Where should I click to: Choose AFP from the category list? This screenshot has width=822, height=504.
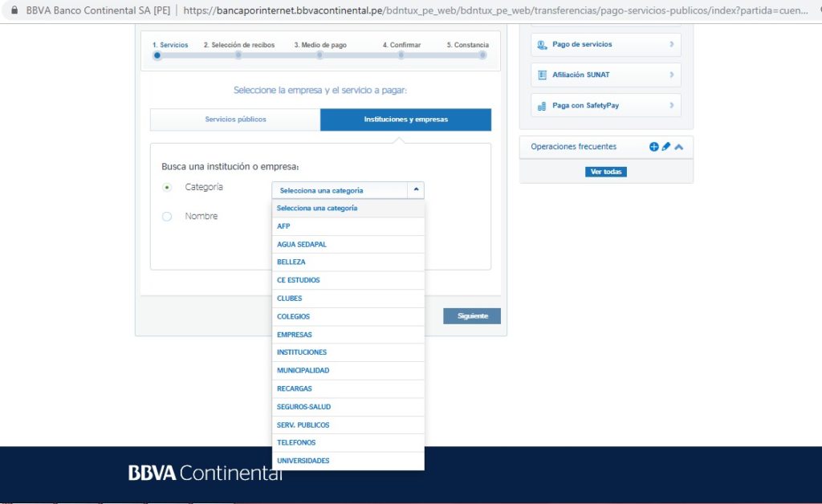(348, 226)
